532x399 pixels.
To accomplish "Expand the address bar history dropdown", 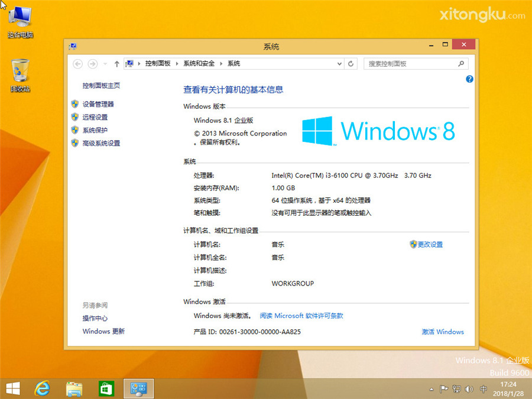I will (338, 63).
